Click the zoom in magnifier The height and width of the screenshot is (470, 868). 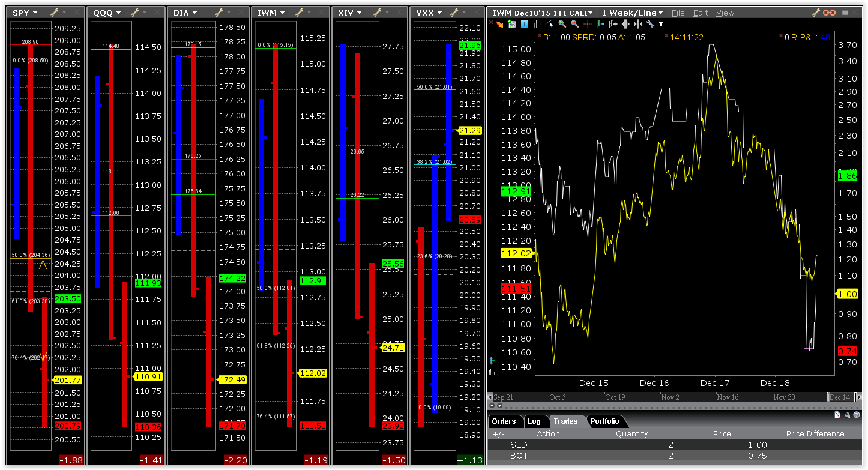pyautogui.click(x=562, y=24)
